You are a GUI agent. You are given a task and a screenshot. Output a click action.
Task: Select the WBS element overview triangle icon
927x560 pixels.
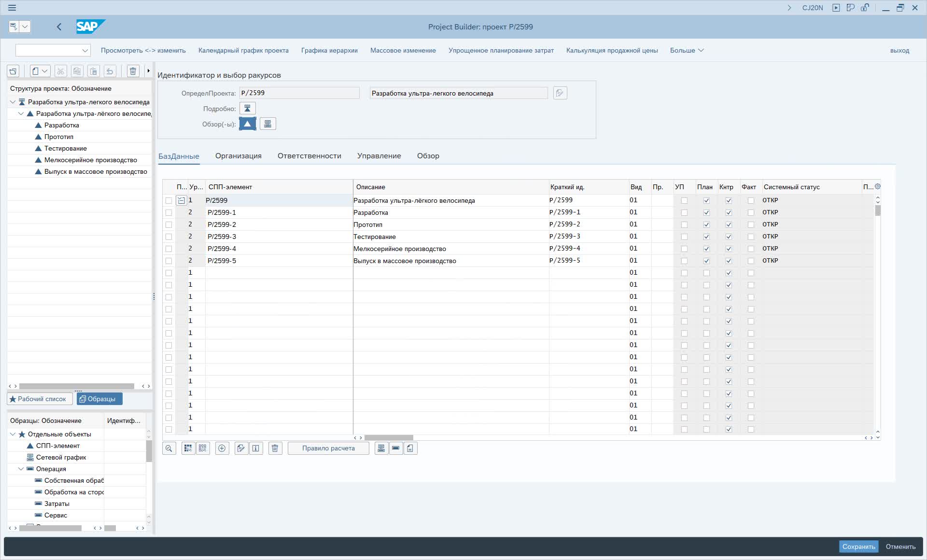(248, 124)
